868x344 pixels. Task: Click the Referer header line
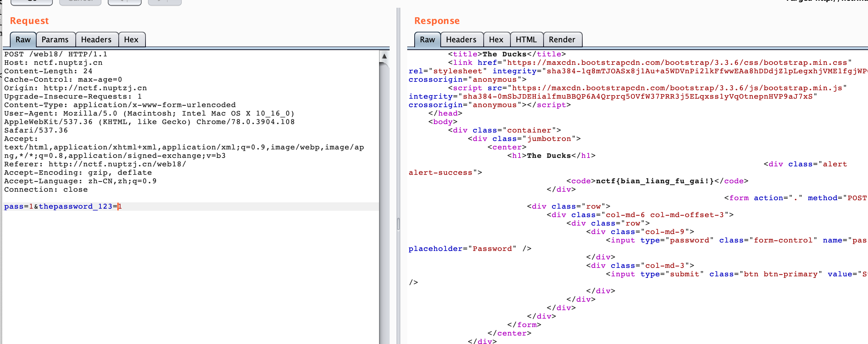tap(95, 164)
